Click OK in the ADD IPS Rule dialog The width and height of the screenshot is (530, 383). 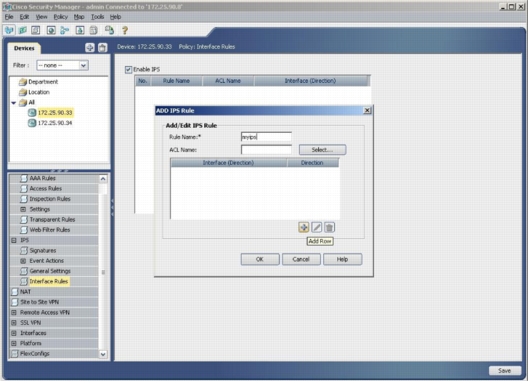click(x=260, y=260)
